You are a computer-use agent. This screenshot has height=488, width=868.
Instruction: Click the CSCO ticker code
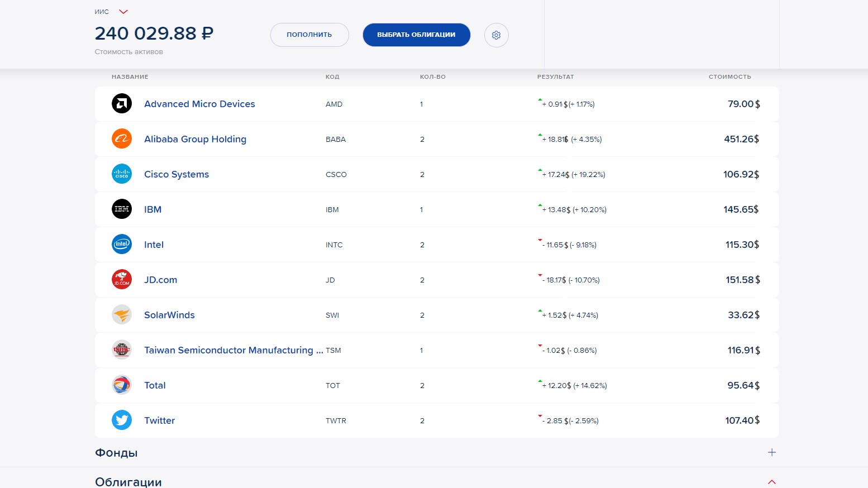coord(336,175)
